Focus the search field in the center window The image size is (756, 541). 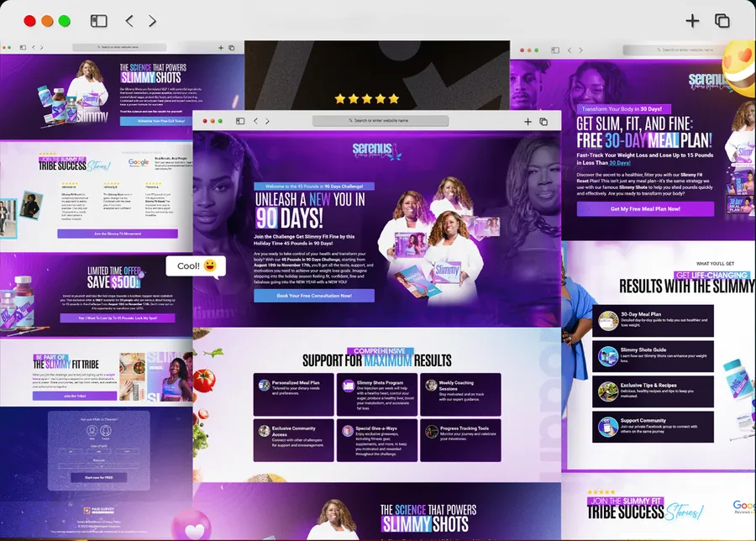[x=381, y=120]
